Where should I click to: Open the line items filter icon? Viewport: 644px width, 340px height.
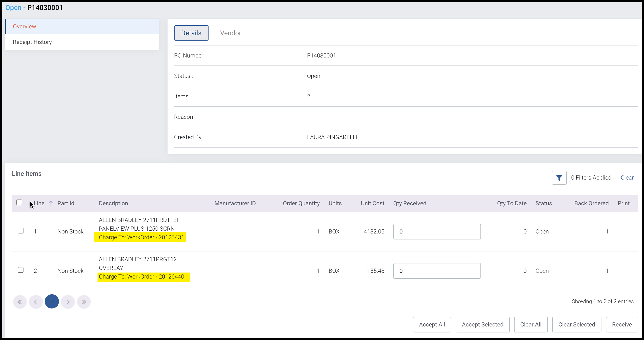tap(559, 178)
